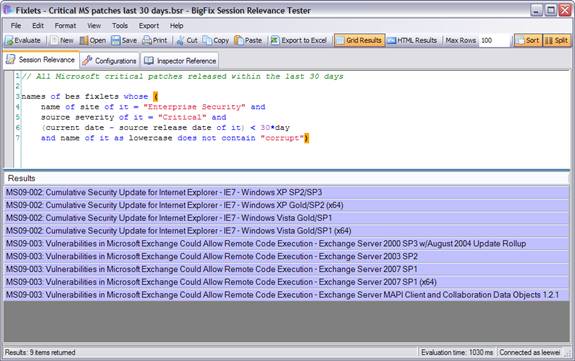
Task: Create a new query with New
Action: click(62, 40)
